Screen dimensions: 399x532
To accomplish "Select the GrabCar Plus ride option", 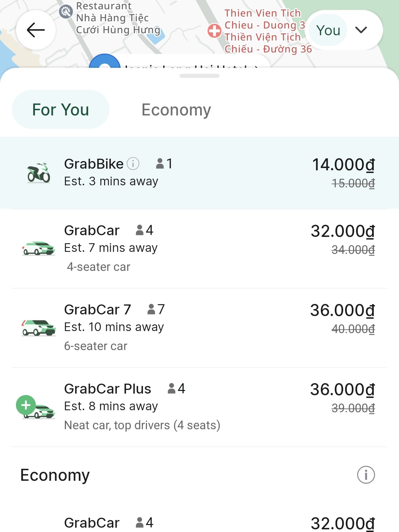I will click(199, 407).
